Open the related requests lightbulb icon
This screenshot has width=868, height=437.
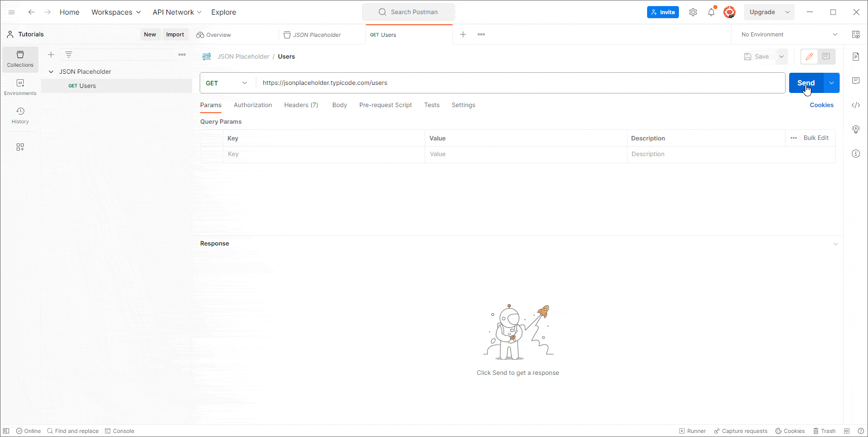click(x=856, y=129)
